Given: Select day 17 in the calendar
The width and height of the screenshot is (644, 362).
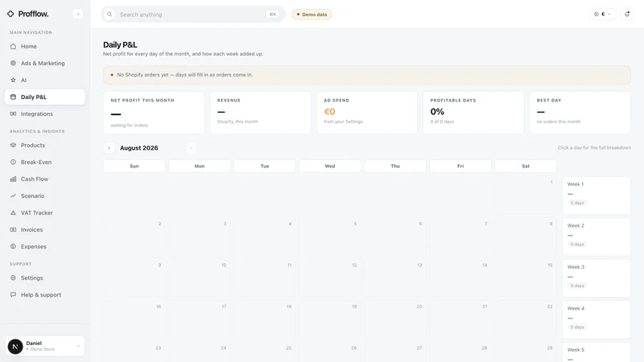Looking at the screenshot, I should click(x=199, y=319).
